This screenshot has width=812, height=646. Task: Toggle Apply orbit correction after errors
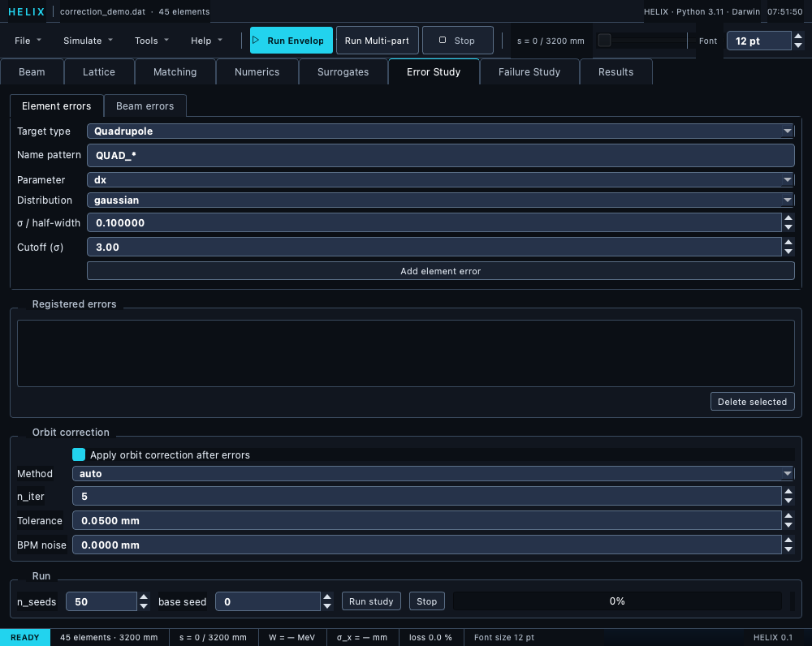79,454
